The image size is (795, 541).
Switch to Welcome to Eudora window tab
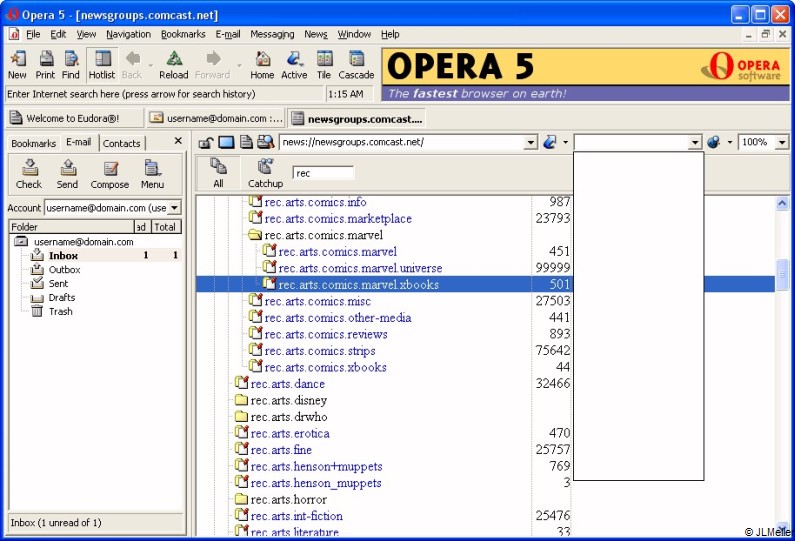pos(74,118)
